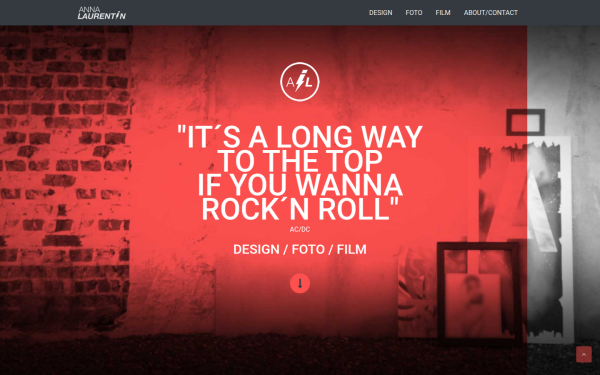Click the back-to-top chevron button
600x375 pixels.
pos(584,354)
